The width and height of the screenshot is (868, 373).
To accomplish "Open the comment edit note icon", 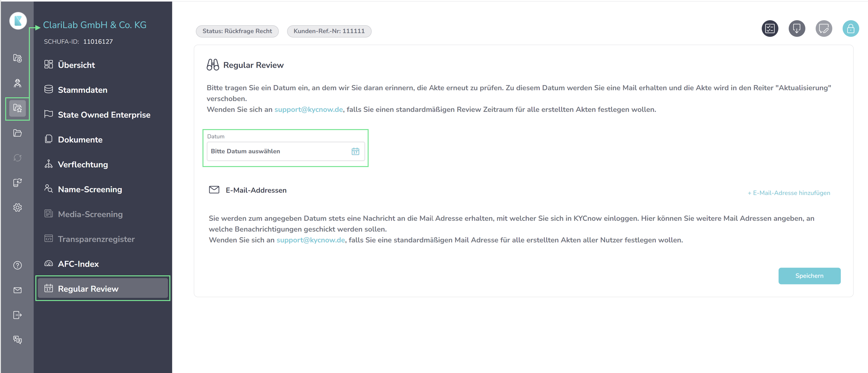I will (824, 29).
